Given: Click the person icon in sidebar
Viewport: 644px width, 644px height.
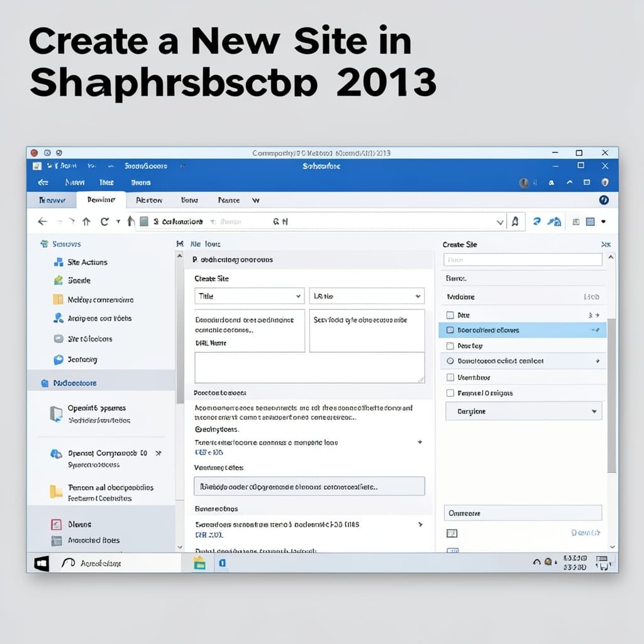Looking at the screenshot, I should pyautogui.click(x=58, y=318).
